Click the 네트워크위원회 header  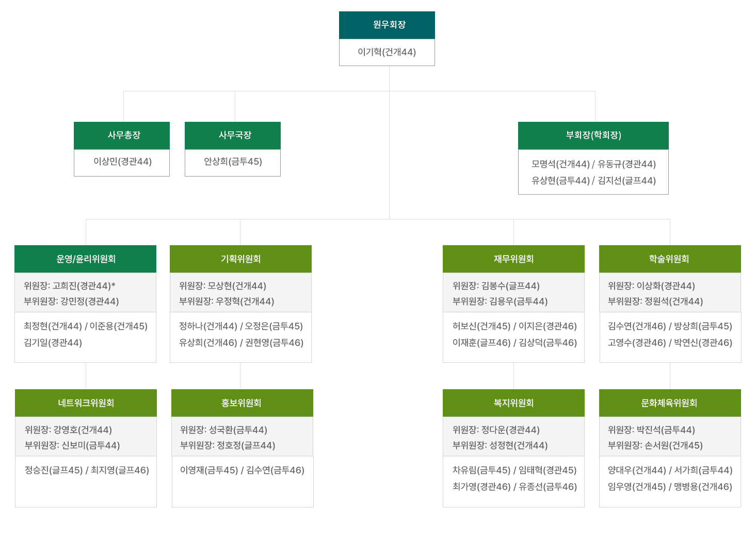[x=86, y=403]
